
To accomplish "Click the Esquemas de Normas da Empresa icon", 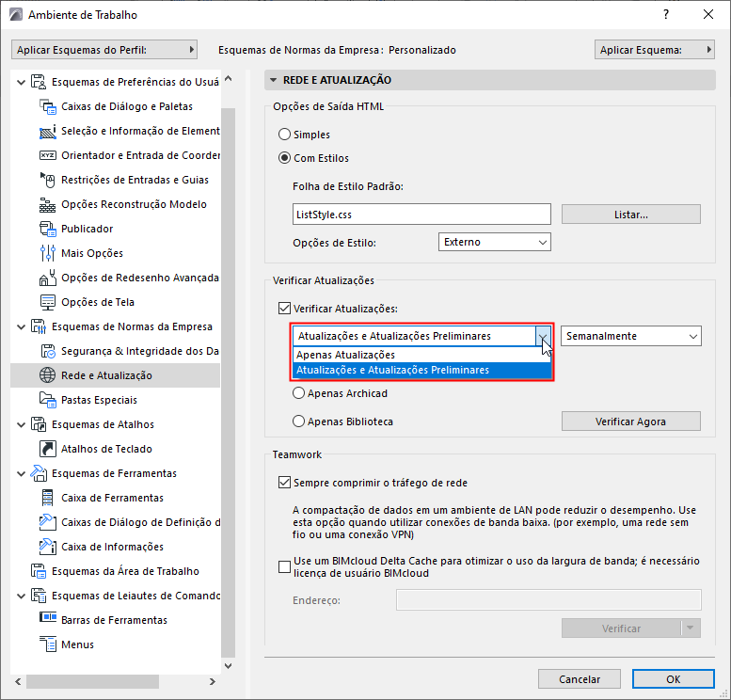I will click(x=39, y=326).
